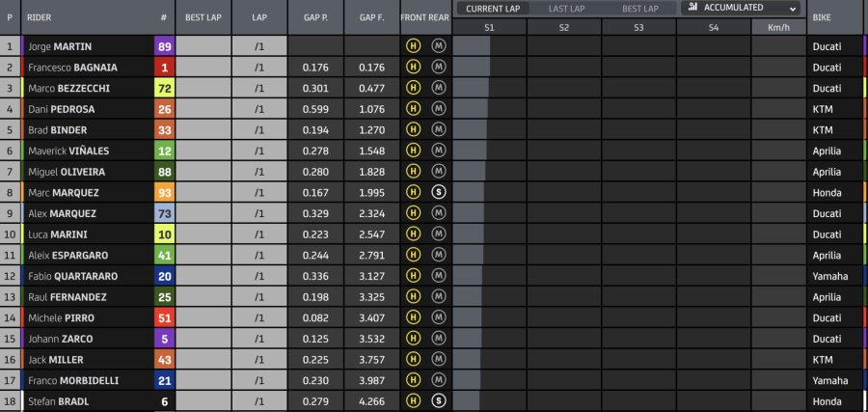Click Viñales' rear tyre M icon

coord(439,151)
